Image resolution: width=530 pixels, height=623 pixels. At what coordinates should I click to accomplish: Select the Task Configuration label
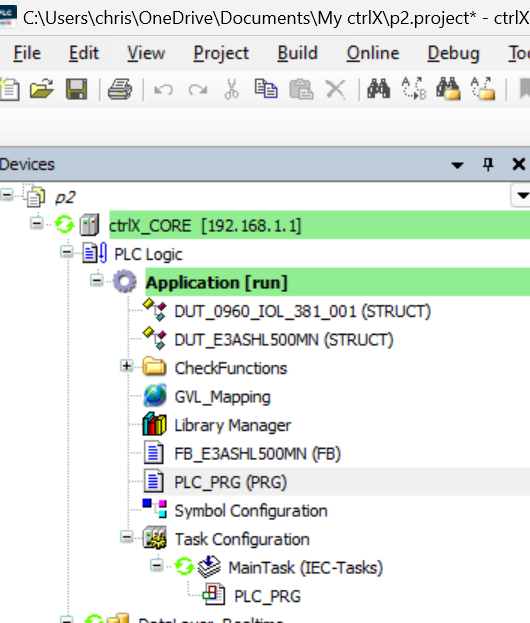pos(242,540)
